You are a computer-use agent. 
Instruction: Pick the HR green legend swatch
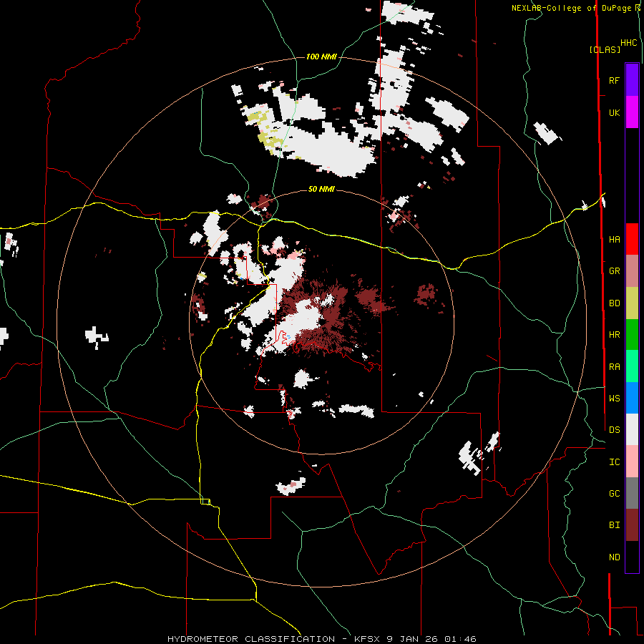[632, 335]
